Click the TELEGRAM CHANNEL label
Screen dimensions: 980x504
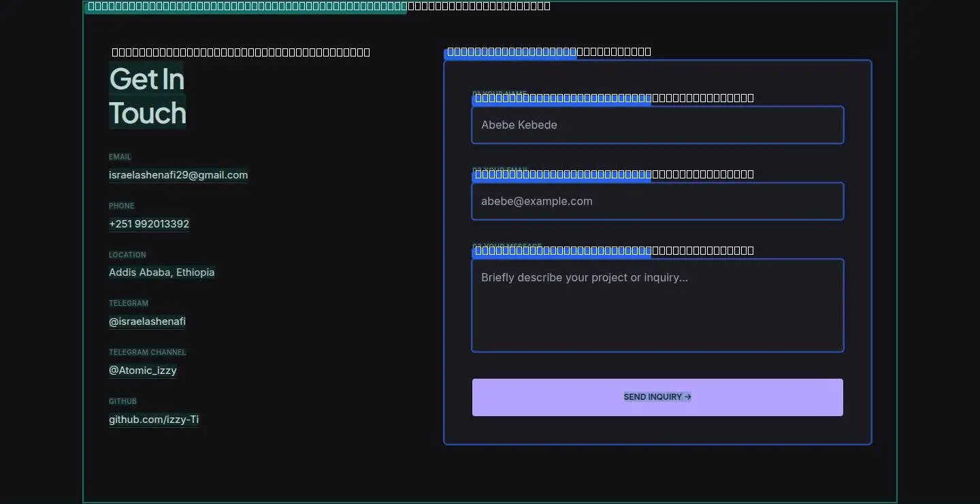[148, 352]
